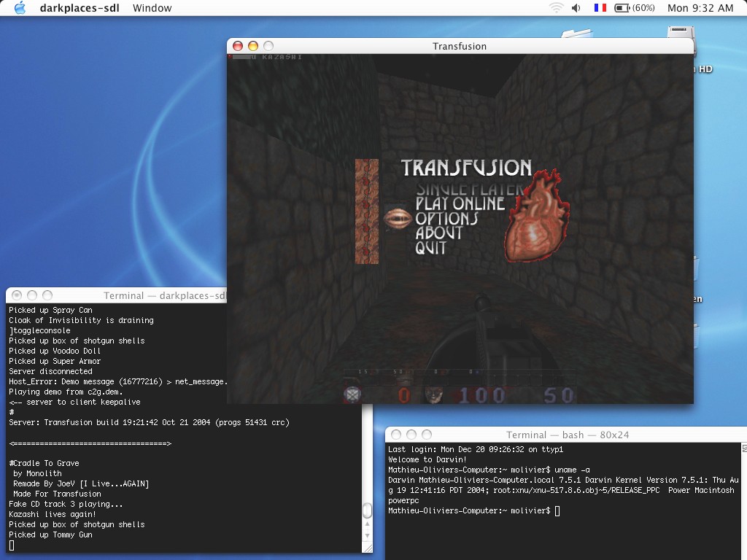Screen dimensions: 747x560
Task: Choose Quit in the Transfusion menu
Action: 430,248
